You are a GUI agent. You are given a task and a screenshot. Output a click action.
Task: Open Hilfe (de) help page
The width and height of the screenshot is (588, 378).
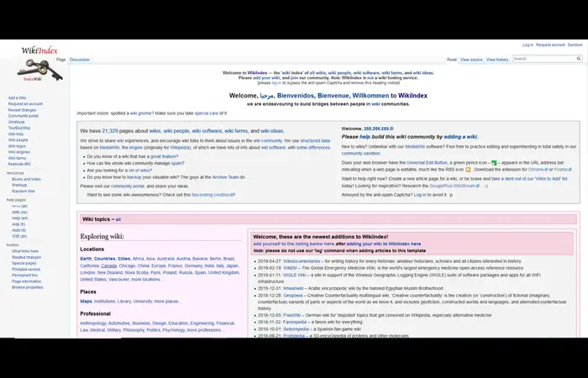pos(19,212)
